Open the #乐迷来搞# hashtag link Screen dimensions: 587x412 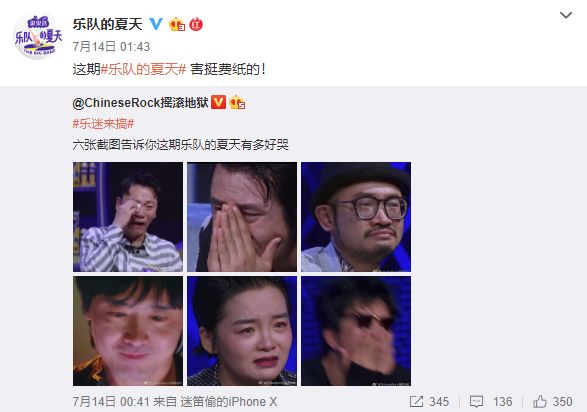103,123
